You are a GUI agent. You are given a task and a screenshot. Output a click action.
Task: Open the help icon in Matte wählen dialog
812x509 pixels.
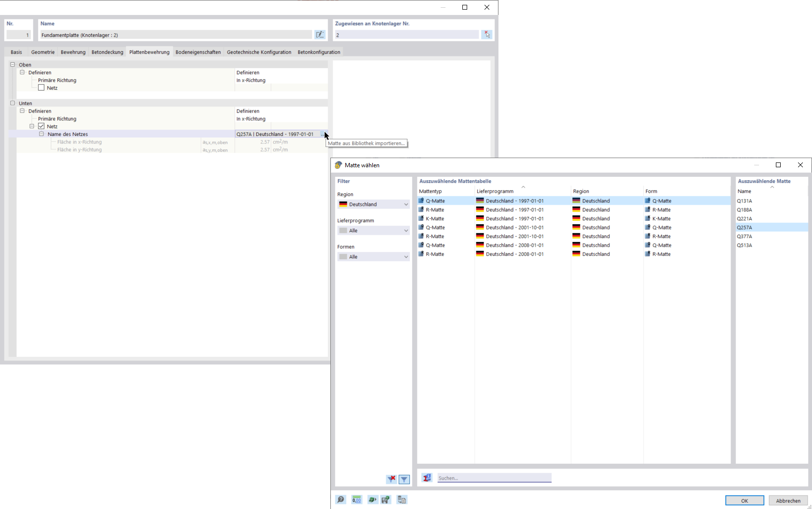341,500
